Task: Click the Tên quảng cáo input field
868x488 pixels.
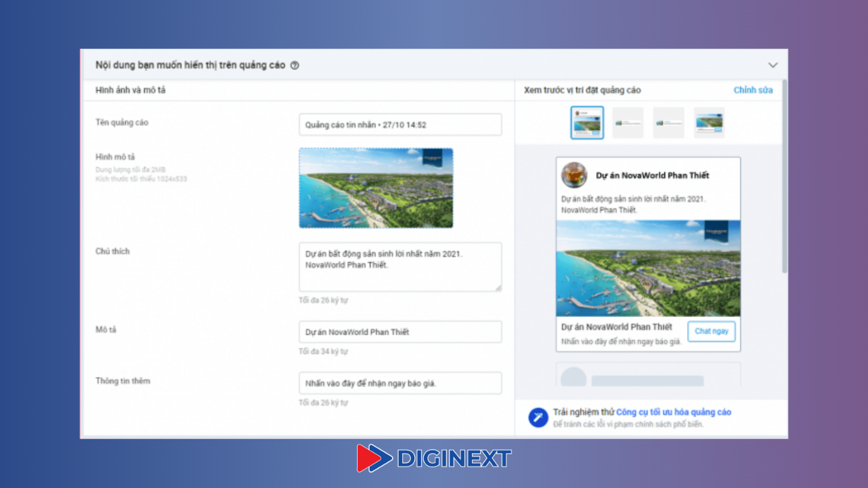Action: (400, 125)
